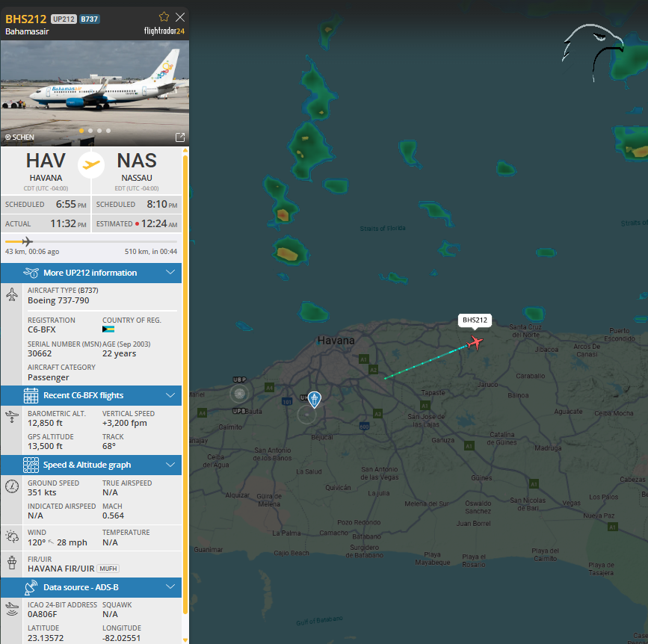This screenshot has width=648, height=644.
Task: Click the B737 aircraft type badge
Action: (89, 19)
